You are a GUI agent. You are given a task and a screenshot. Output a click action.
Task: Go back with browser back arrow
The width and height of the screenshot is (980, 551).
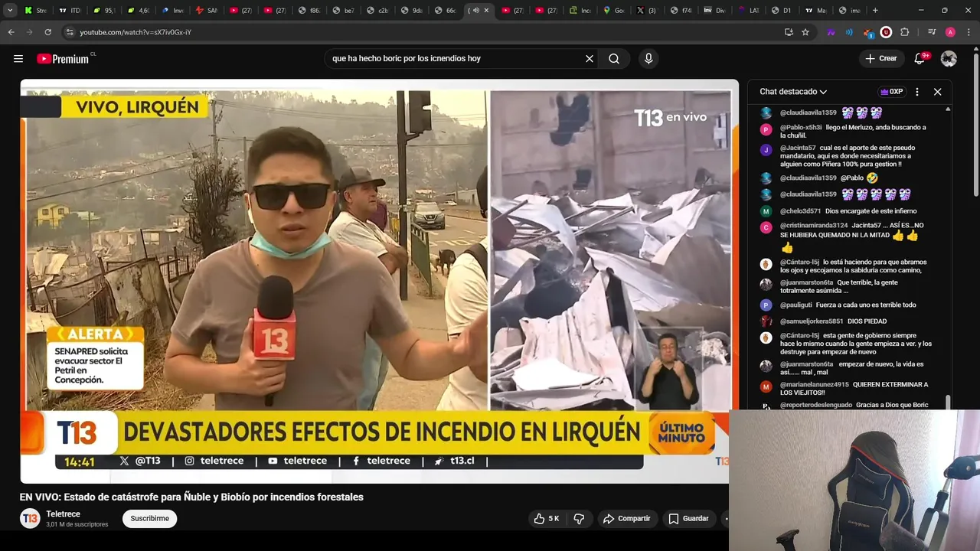(11, 32)
